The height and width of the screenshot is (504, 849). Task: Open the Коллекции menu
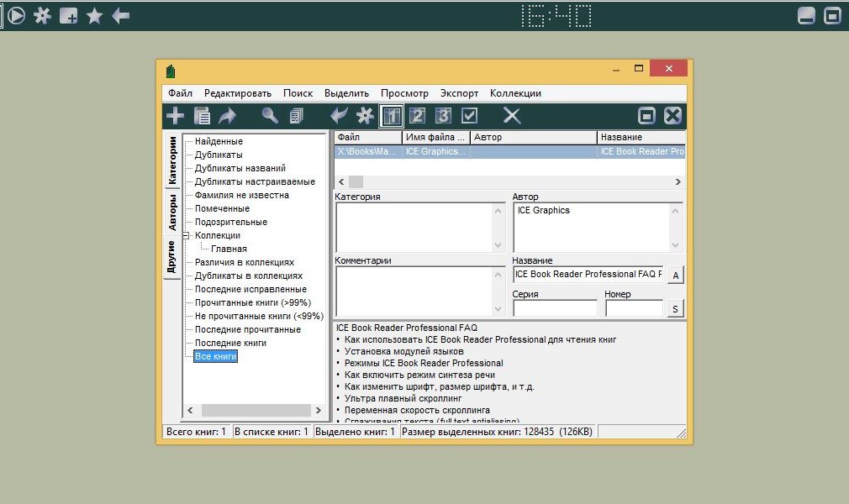(515, 93)
